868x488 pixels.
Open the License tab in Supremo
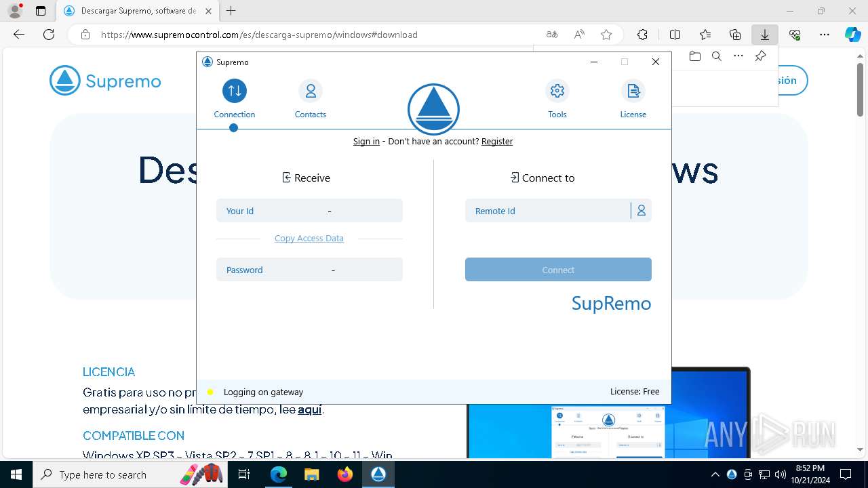coord(633,99)
